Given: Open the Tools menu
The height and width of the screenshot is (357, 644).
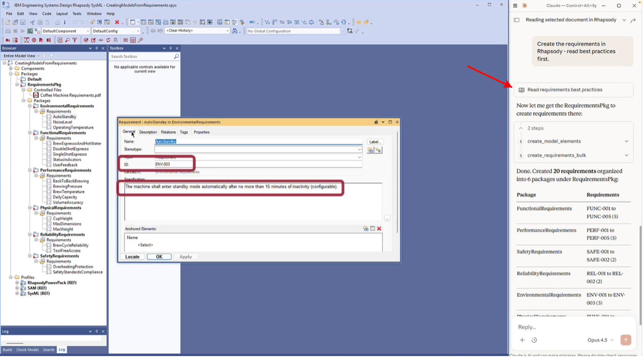Looking at the screenshot, I should 77,14.
